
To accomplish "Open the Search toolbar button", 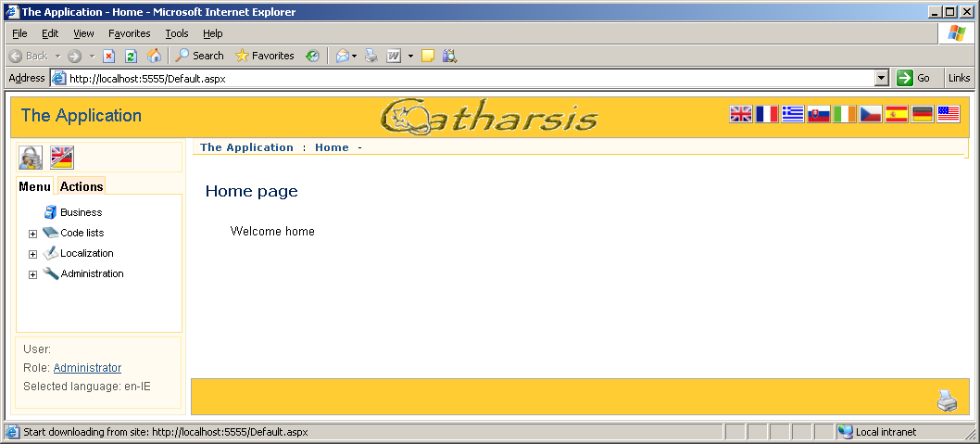I will coord(199,56).
